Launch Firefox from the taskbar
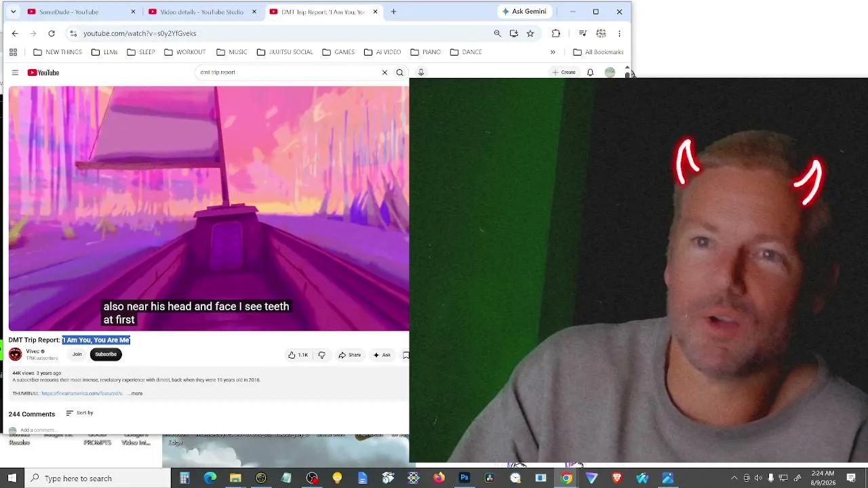 (x=439, y=478)
